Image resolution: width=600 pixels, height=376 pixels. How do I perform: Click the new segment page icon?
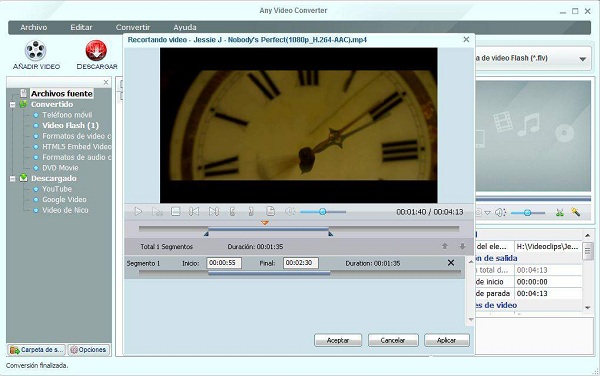(x=271, y=211)
